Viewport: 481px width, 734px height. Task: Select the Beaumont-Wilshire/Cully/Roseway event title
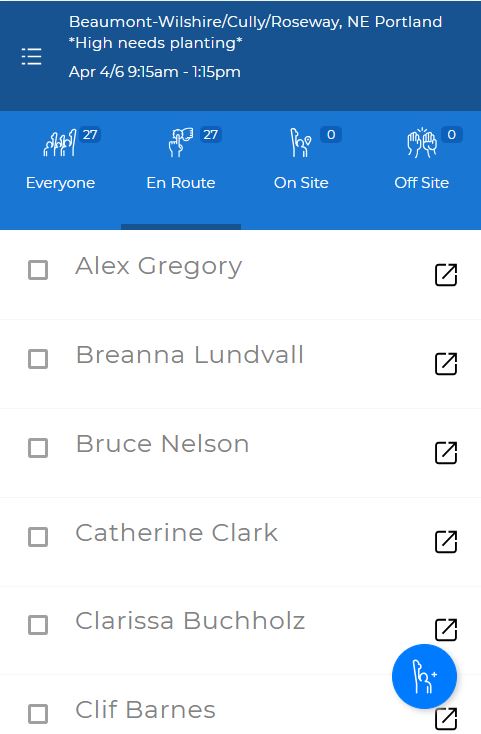click(255, 32)
